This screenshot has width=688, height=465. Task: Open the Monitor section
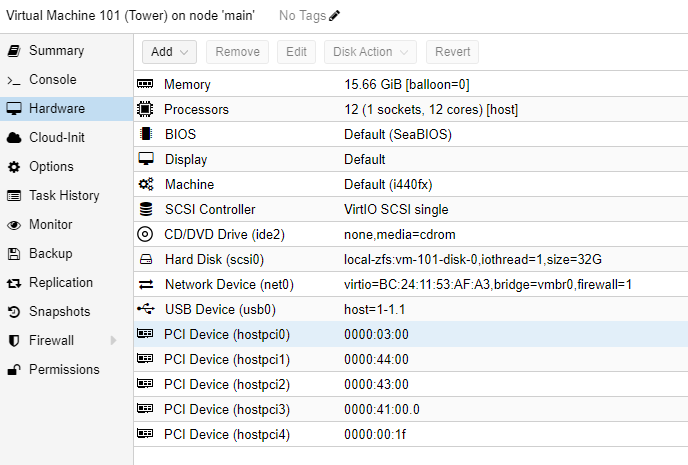coord(66,225)
